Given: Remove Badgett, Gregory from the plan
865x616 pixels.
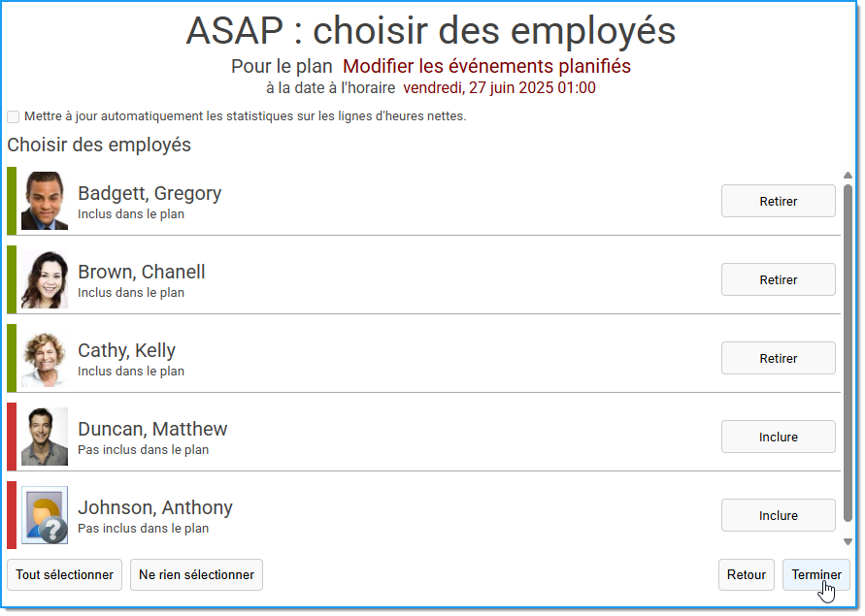Looking at the screenshot, I should [778, 201].
